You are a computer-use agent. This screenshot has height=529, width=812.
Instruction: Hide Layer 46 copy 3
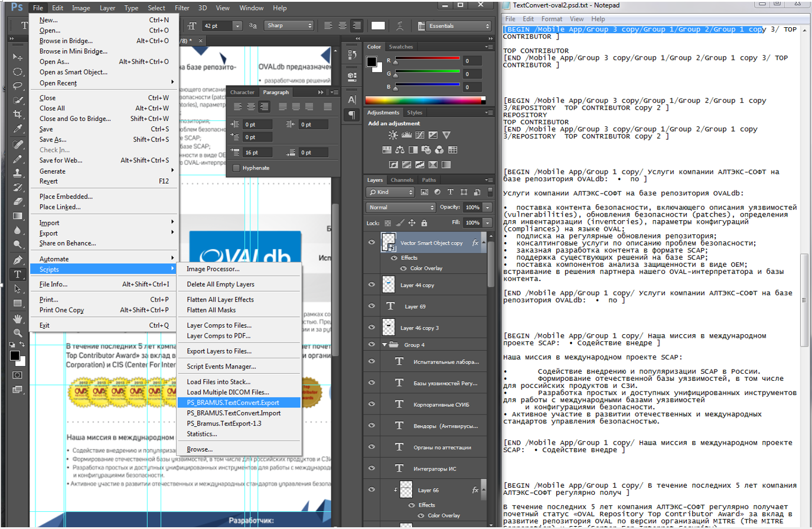(x=371, y=327)
